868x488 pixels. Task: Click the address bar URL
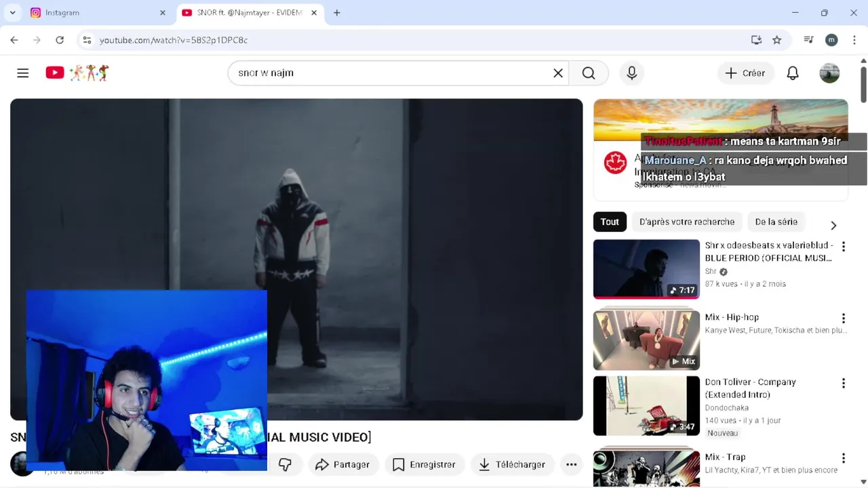click(x=174, y=40)
